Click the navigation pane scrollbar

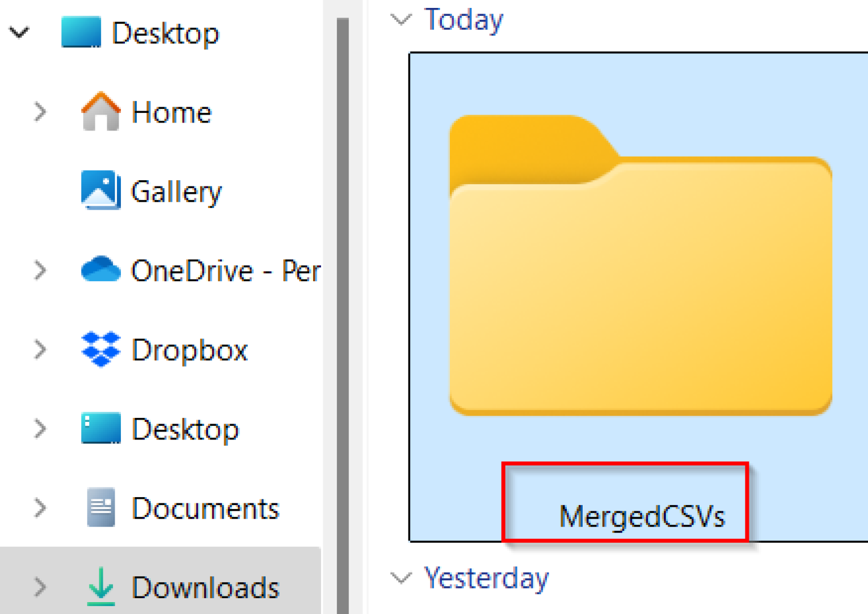[x=341, y=282]
